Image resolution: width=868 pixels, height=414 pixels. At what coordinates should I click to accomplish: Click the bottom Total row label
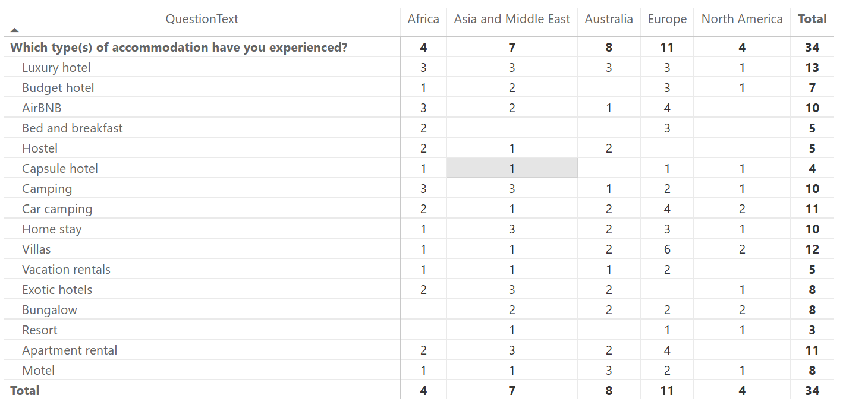(x=25, y=391)
